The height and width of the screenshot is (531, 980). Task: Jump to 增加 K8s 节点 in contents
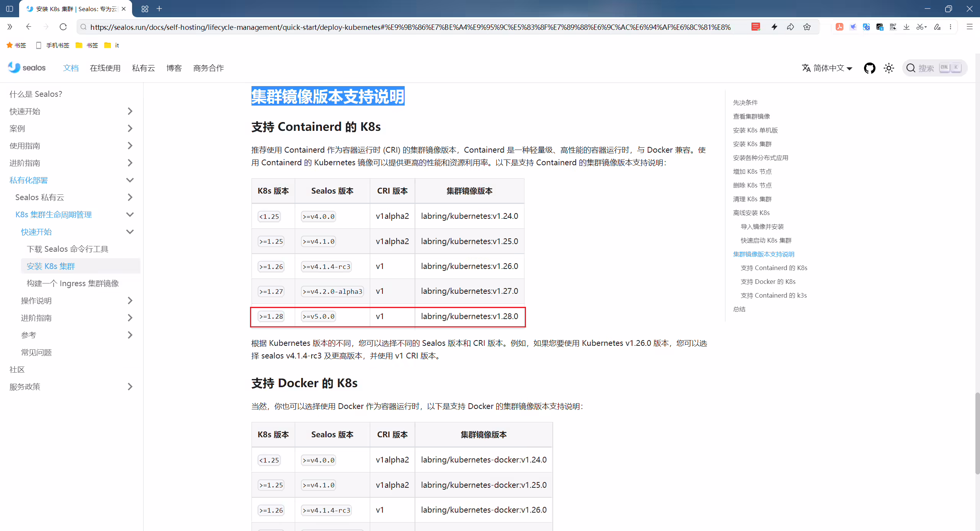click(752, 171)
